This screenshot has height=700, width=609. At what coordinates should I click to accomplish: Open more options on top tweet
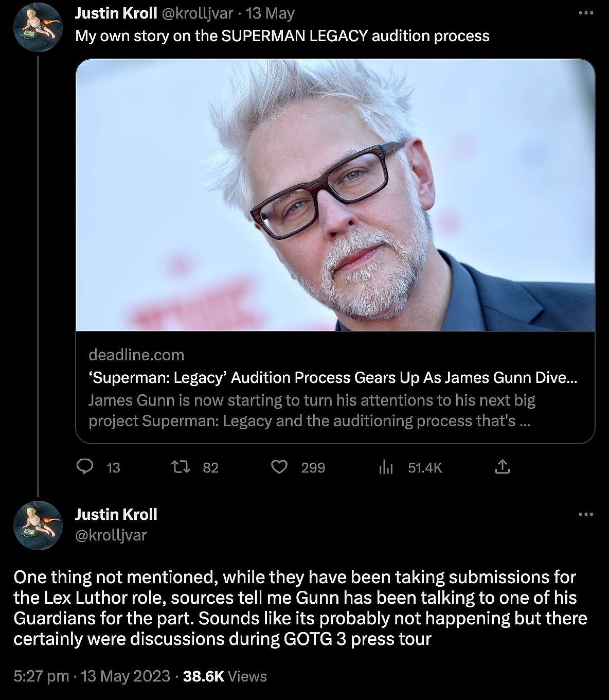(586, 13)
